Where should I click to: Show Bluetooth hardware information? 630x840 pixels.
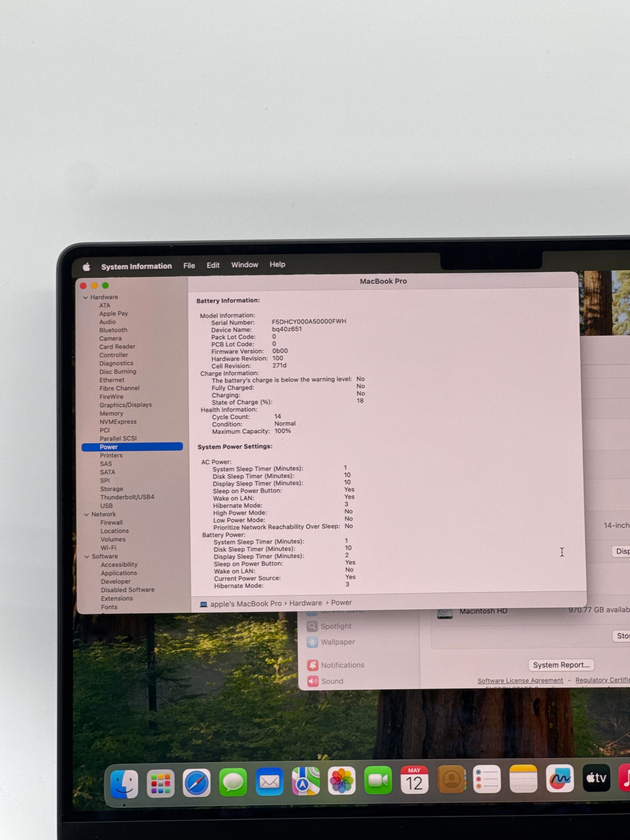tap(113, 330)
